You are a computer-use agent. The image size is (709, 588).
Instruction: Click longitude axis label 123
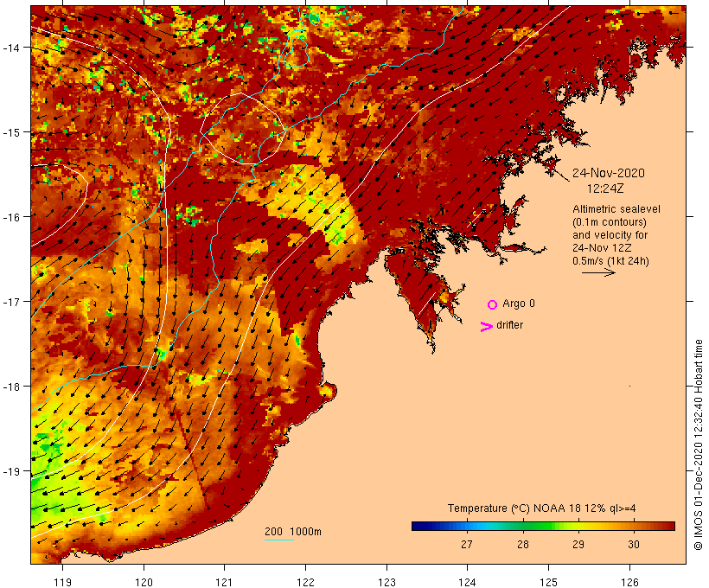[386, 582]
